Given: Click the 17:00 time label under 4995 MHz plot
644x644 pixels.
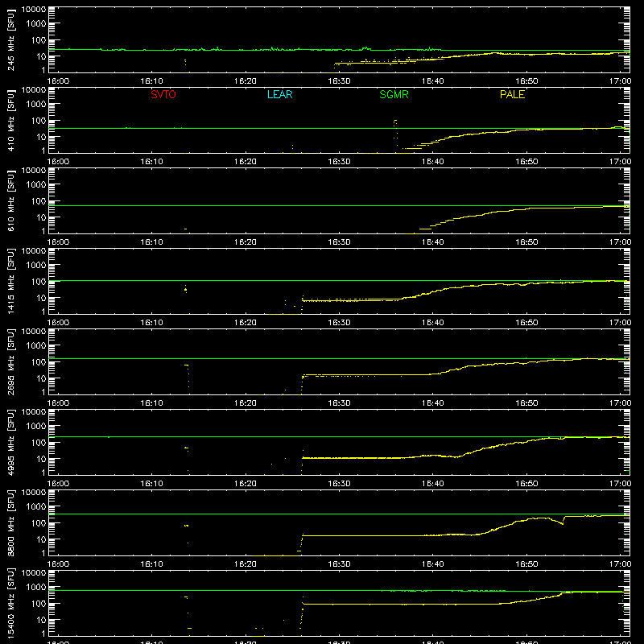Looking at the screenshot, I should [620, 484].
